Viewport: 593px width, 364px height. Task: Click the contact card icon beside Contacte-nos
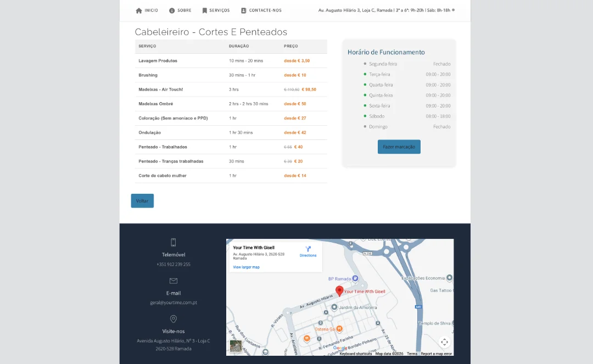pyautogui.click(x=244, y=10)
